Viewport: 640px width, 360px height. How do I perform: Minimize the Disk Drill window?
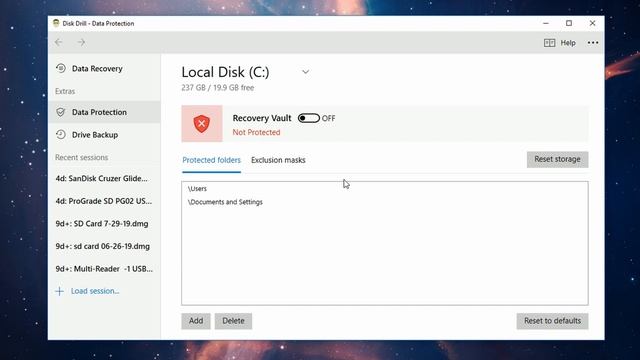coord(546,23)
